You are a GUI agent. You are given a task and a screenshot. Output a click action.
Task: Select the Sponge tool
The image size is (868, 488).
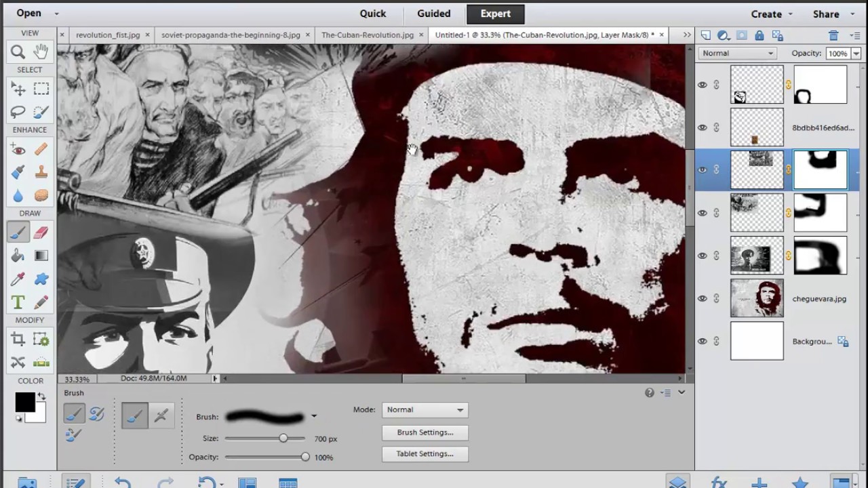[41, 195]
